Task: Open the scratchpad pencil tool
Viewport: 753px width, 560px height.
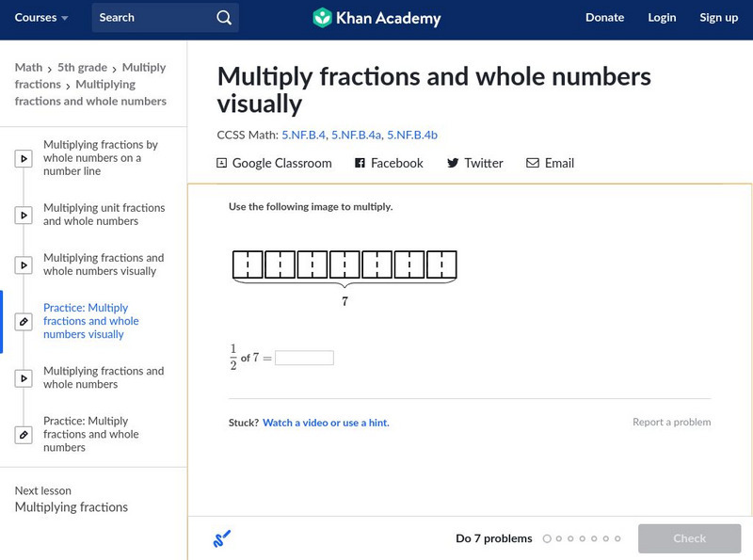Action: click(221, 539)
